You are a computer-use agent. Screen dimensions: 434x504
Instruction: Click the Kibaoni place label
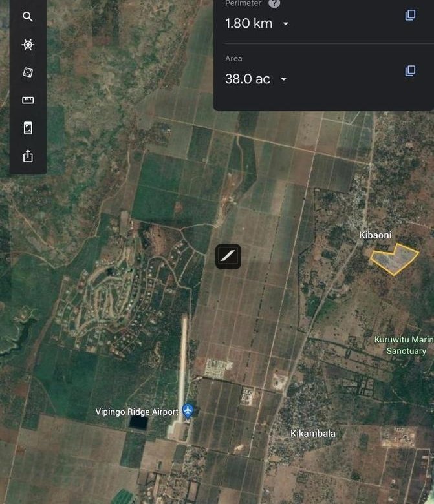375,235
